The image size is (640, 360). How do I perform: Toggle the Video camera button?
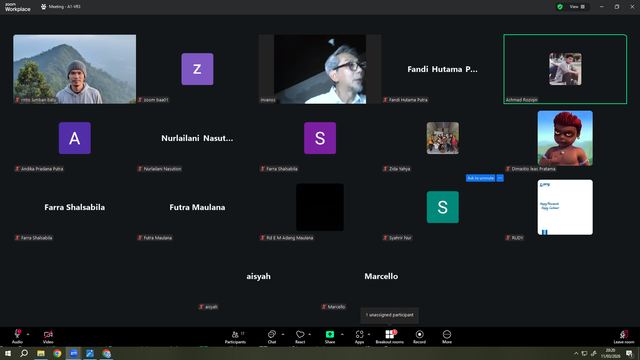pos(48,336)
